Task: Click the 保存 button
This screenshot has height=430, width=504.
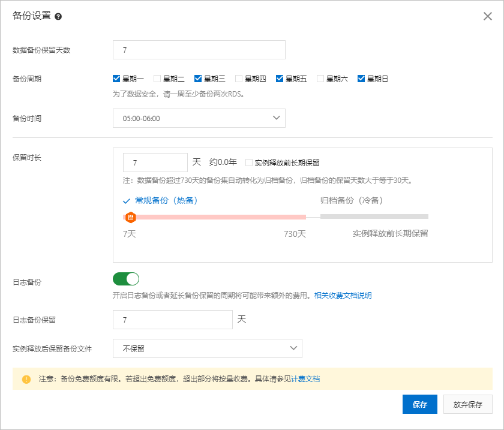Action: [420, 404]
